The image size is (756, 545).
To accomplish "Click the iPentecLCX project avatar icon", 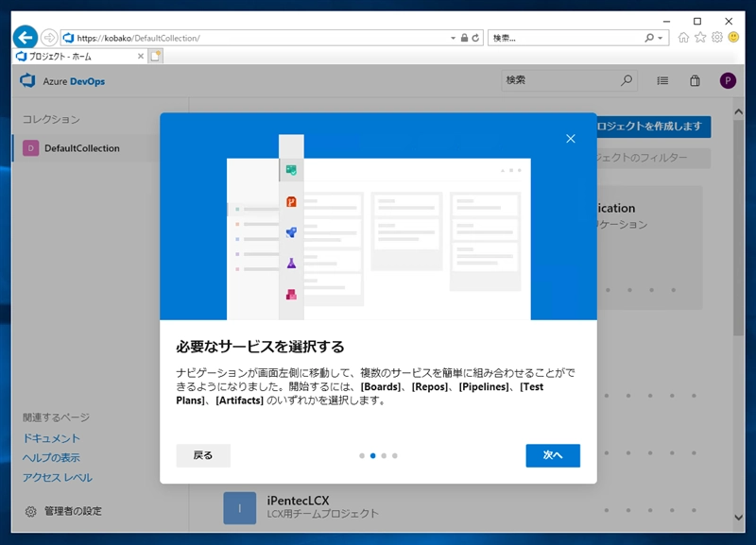I will [x=240, y=508].
